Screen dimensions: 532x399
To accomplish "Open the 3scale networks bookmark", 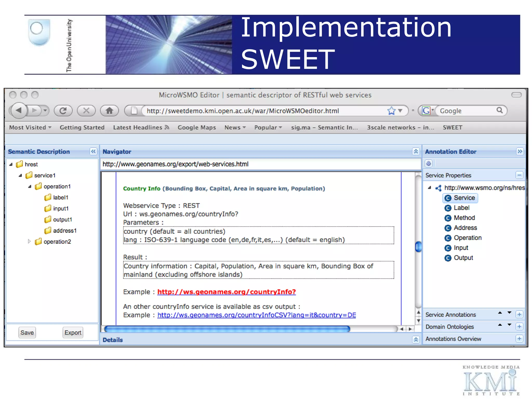I will [x=400, y=128].
